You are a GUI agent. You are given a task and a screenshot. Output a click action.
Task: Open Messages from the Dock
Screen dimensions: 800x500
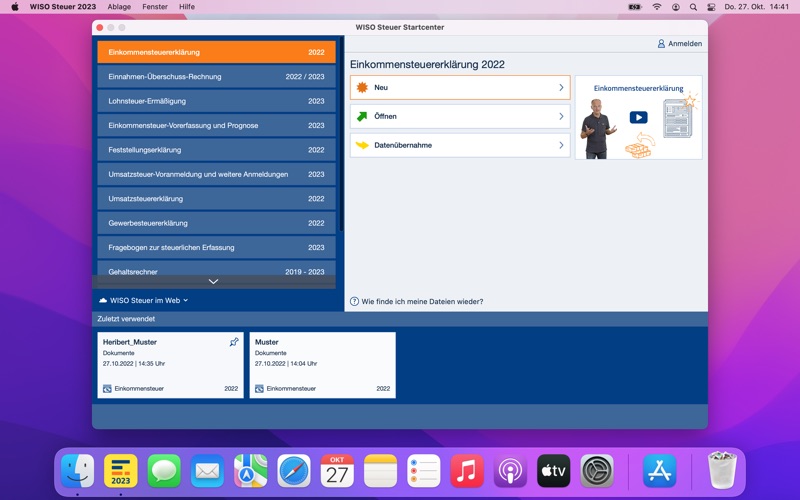(164, 470)
